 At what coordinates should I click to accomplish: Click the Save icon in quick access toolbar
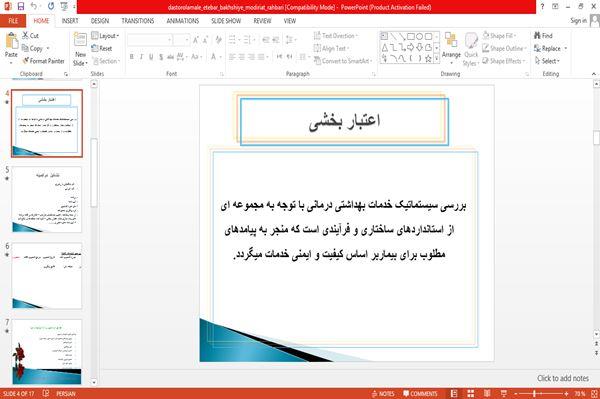pos(21,7)
